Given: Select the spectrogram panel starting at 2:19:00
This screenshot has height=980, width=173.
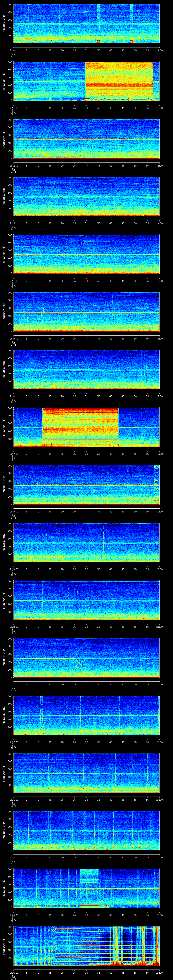Looking at the screenshot, I should pos(87,542).
